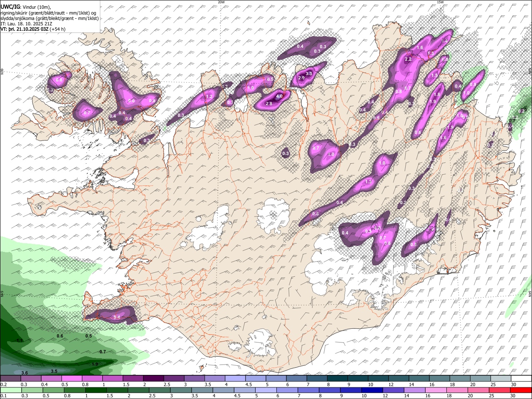
Task: Pick rain scale swatch between 0.5 and 0.8
Action: 53,390
